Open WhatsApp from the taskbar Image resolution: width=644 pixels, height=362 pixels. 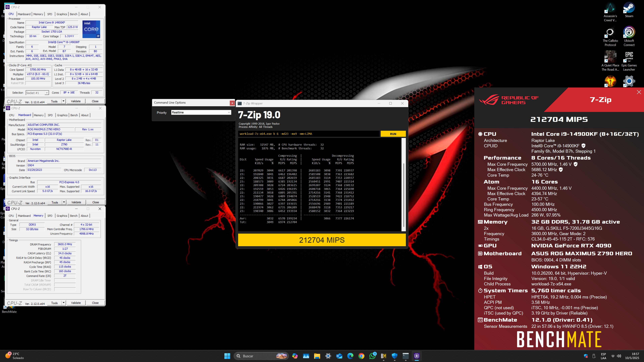[x=372, y=356]
